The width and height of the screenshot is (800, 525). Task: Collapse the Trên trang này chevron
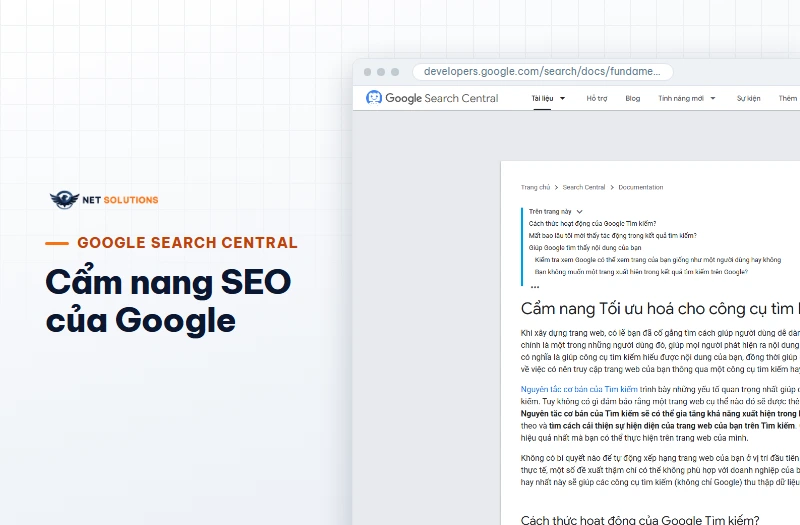coord(580,212)
